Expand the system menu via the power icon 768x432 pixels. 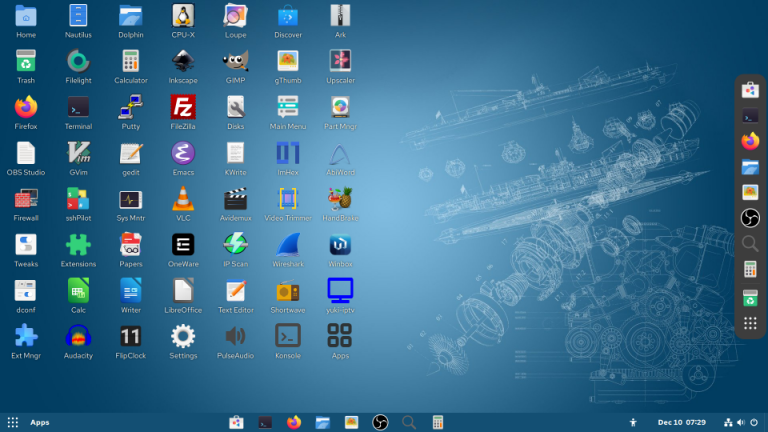click(753, 422)
